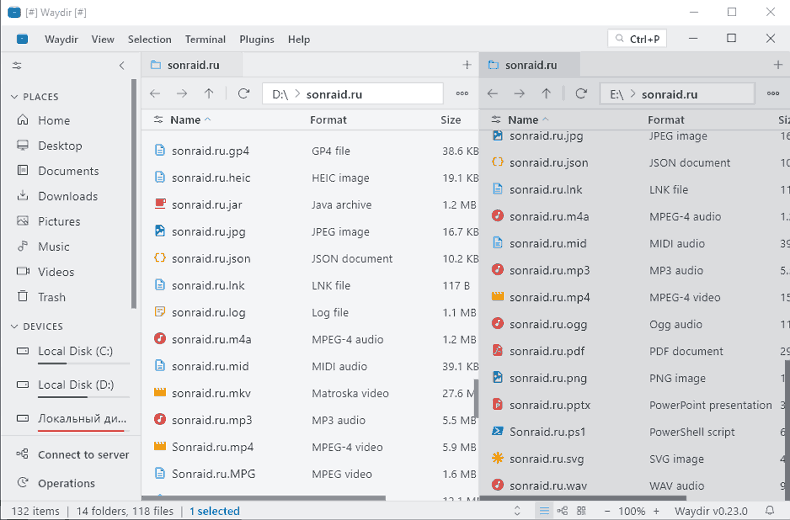Screen dimensions: 790x520
Task: Click E:\ breadcrumb in the right path bar
Action: 616,94
